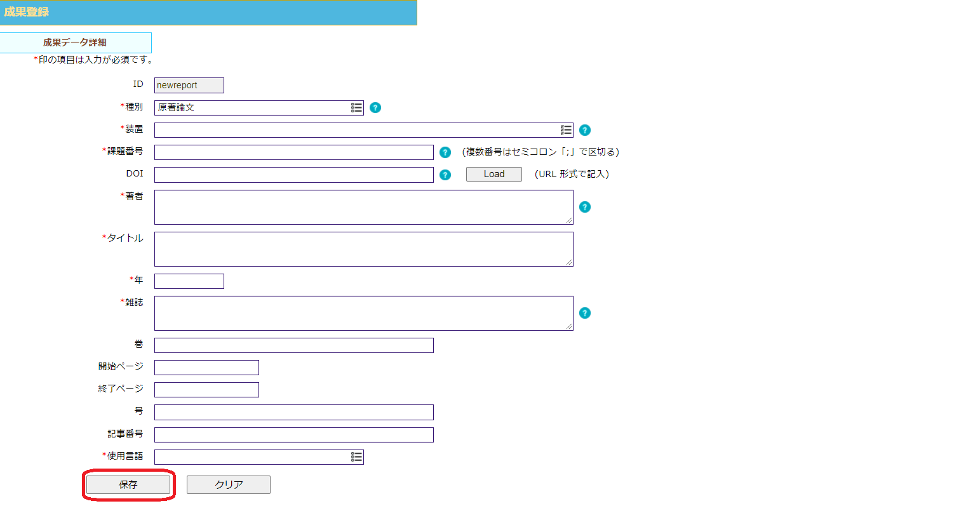
Task: Expand the 装置 selection list
Action: pyautogui.click(x=566, y=130)
